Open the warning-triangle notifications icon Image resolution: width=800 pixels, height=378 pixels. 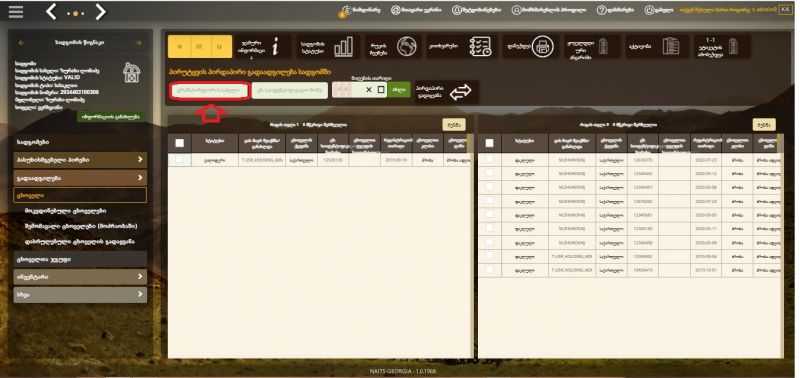(457, 10)
